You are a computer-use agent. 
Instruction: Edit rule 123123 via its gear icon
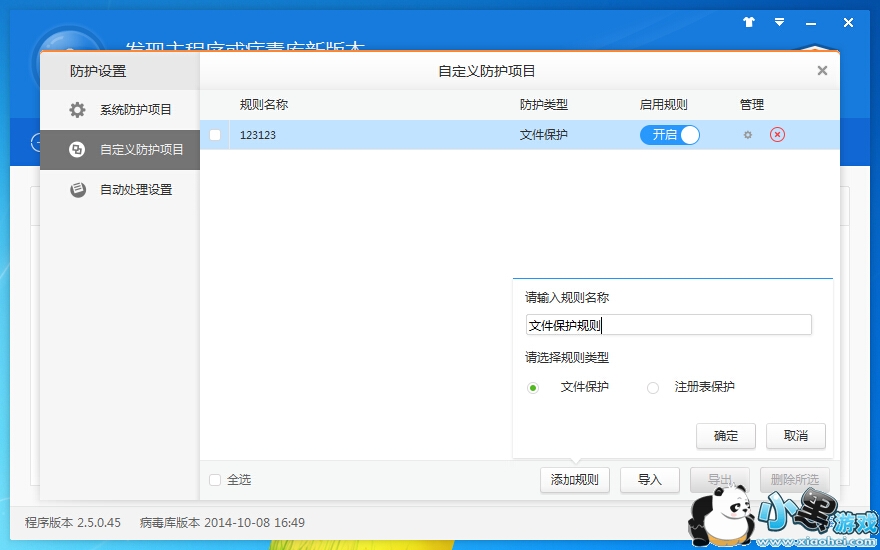748,135
